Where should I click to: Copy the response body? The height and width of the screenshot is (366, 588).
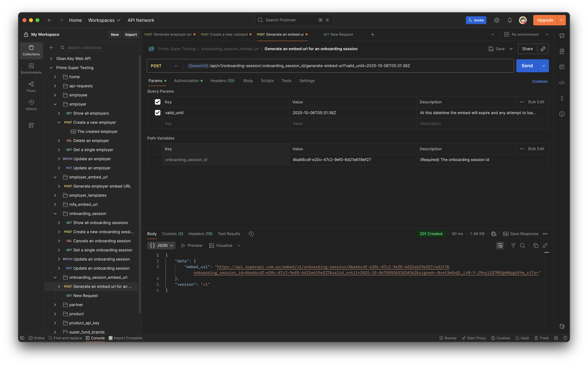pos(536,246)
